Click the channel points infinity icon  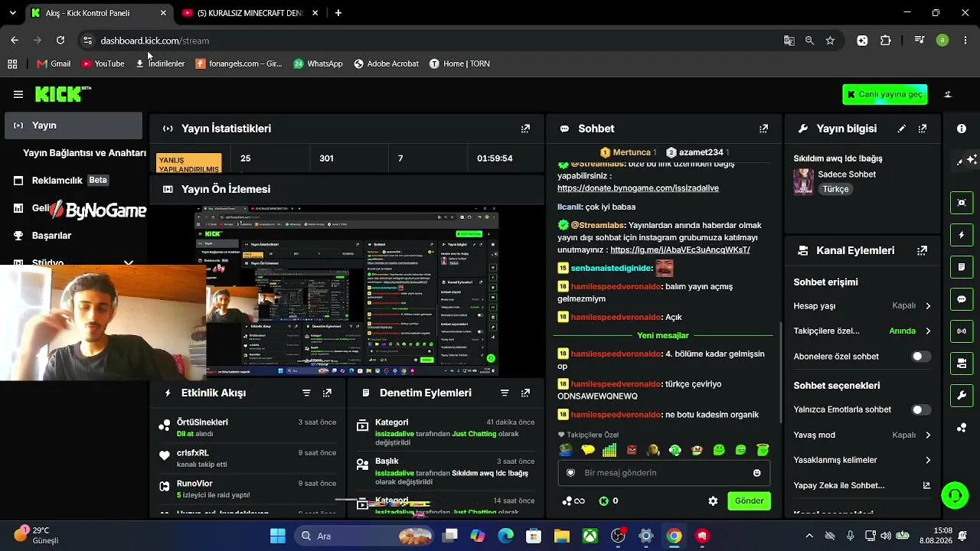pyautogui.click(x=573, y=501)
